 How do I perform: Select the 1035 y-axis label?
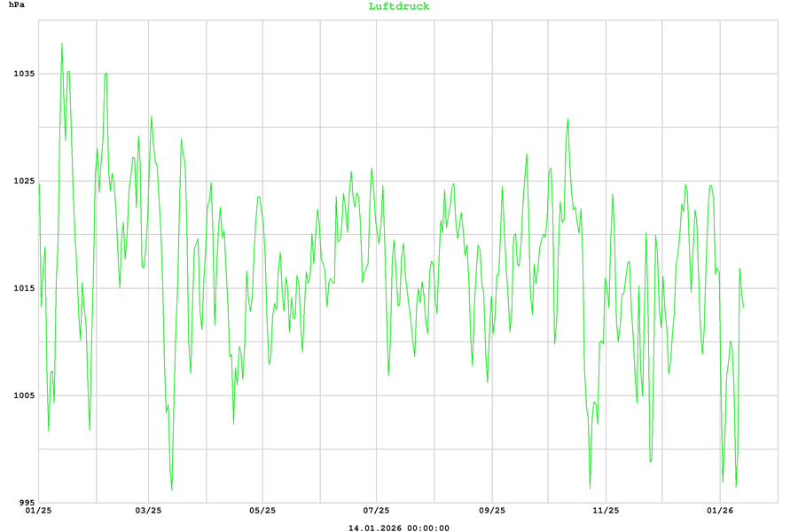[24, 74]
